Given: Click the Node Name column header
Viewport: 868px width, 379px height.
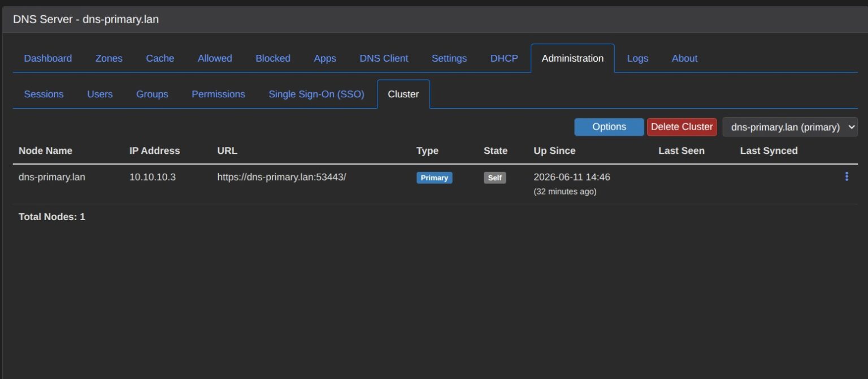Looking at the screenshot, I should (x=45, y=150).
